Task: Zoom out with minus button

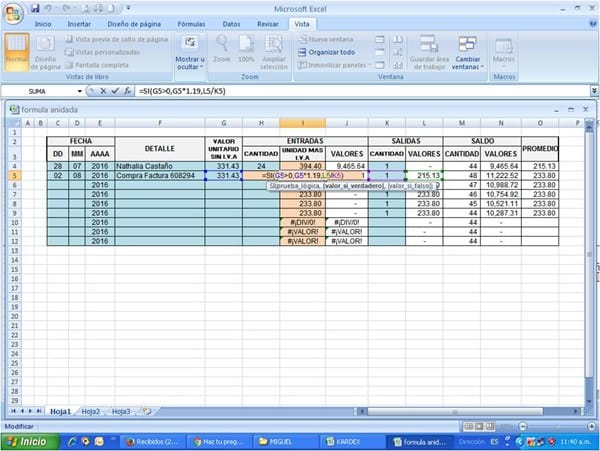Action: tap(523, 426)
